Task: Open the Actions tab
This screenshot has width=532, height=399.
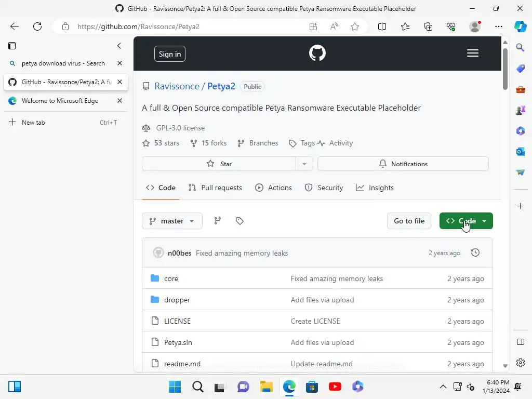Action: click(x=273, y=188)
